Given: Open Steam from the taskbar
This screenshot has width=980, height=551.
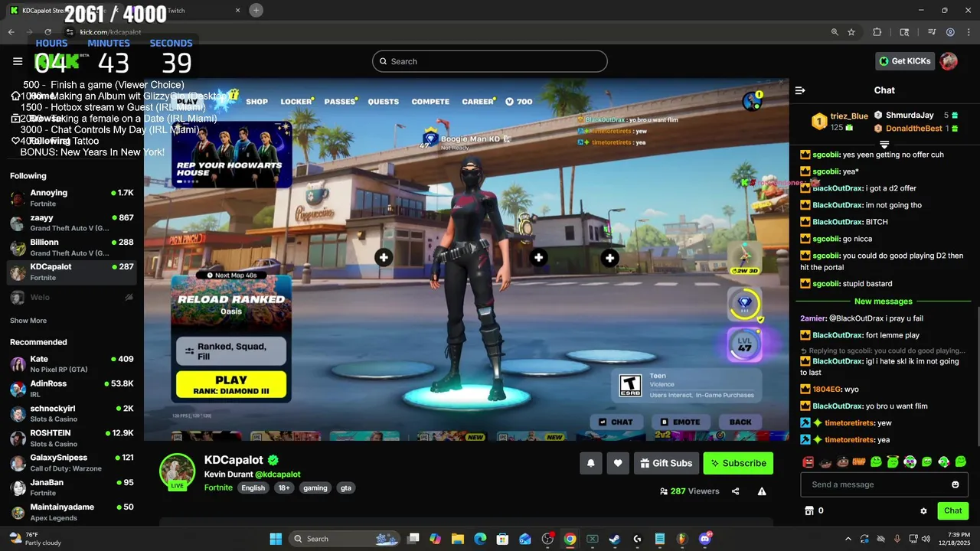Looking at the screenshot, I should click(x=614, y=539).
